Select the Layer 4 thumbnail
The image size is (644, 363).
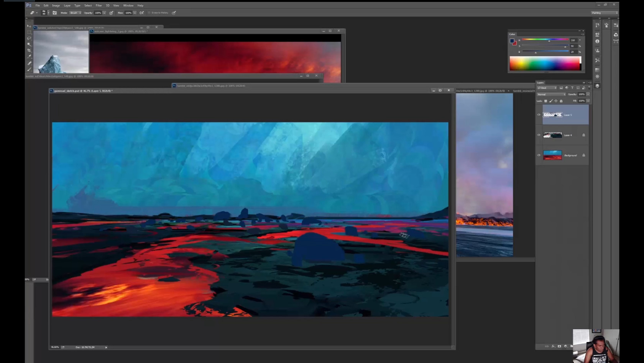[552, 135]
